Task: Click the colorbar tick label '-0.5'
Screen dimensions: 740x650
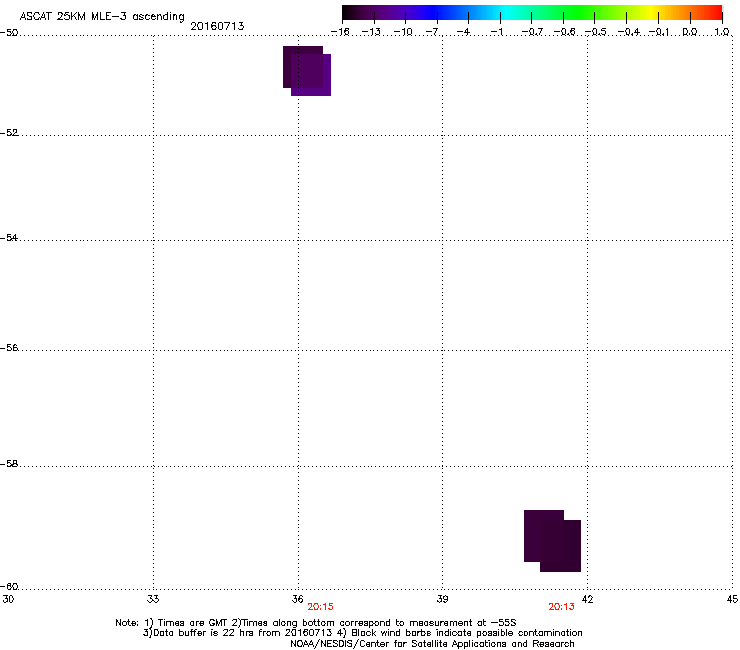Action: [x=596, y=32]
